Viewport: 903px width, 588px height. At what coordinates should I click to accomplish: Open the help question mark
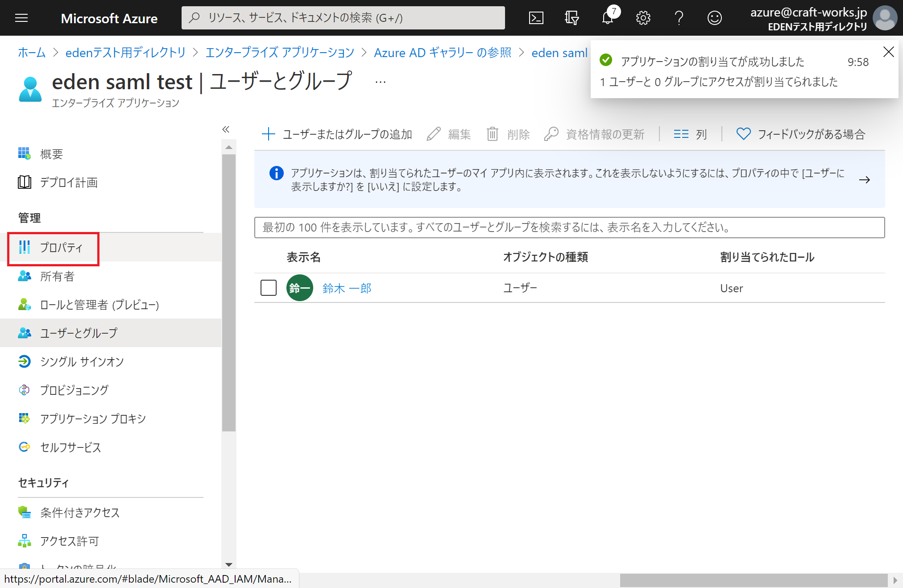coord(679,18)
